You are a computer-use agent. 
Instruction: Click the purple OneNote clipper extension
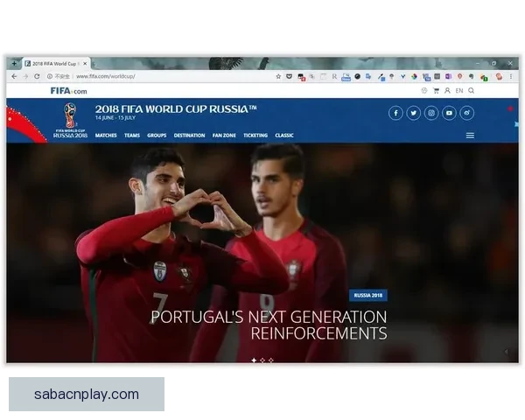[448, 76]
